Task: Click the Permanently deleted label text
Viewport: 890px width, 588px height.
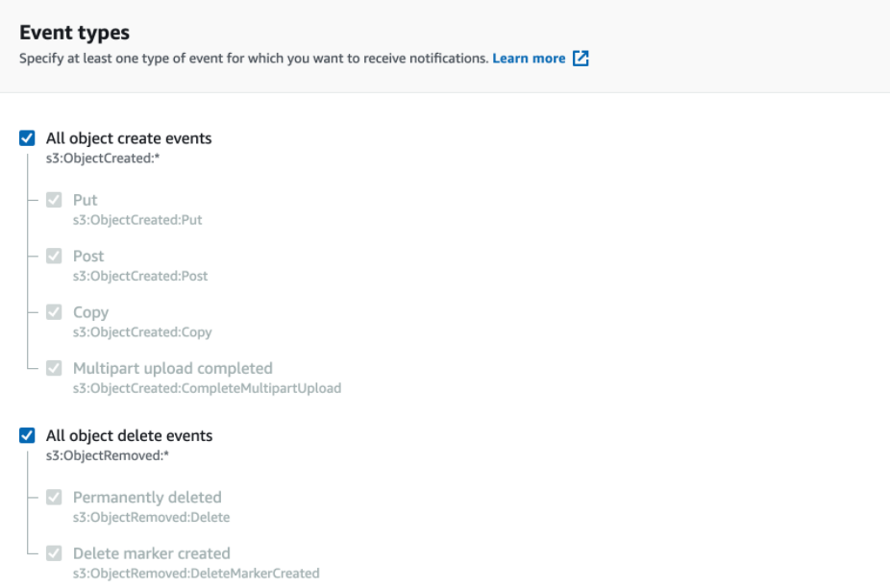Action: point(147,498)
